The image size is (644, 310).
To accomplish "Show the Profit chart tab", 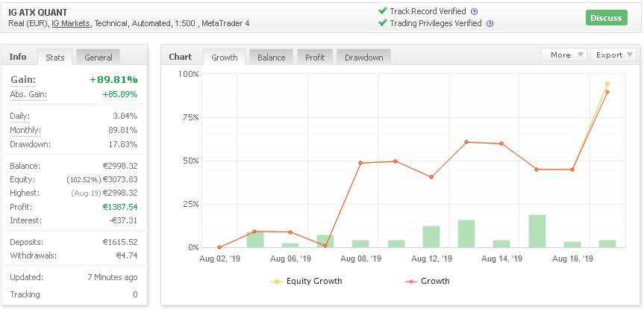I will [x=315, y=58].
